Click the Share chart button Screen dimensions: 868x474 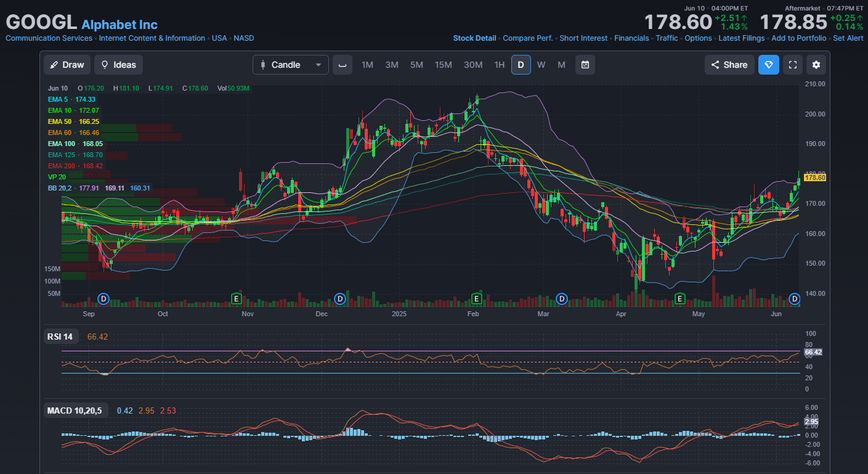click(x=729, y=65)
